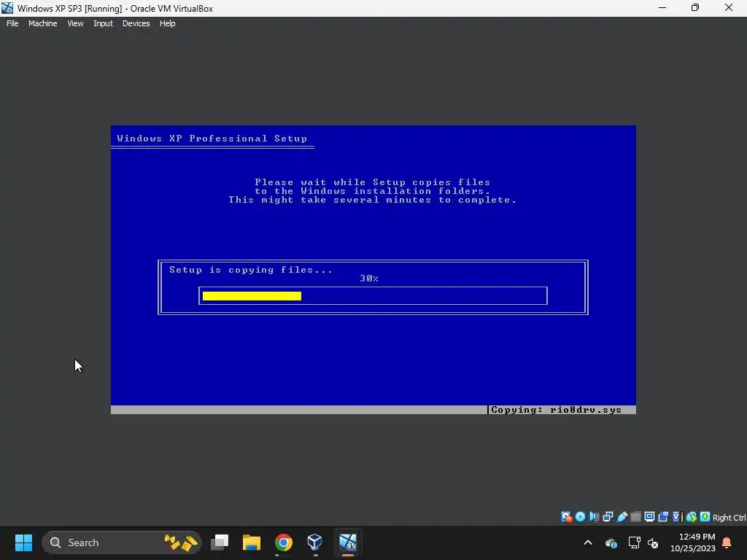
Task: Click the audio indicator in VirtualBox status bar
Action: (x=594, y=517)
